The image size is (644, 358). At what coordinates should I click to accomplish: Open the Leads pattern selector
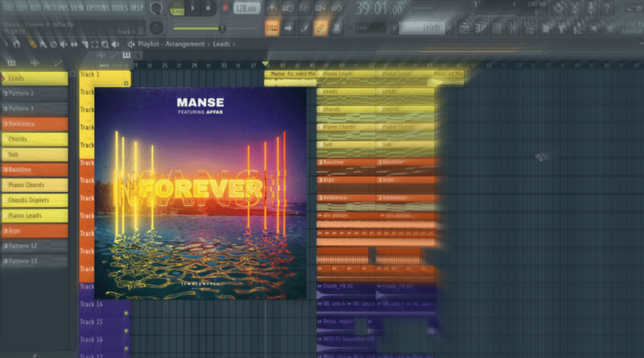[x=423, y=28]
